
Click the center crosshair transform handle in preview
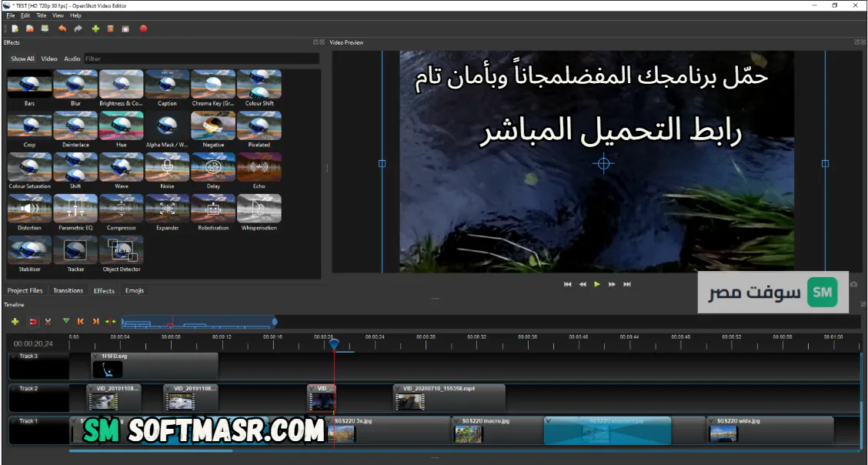[x=603, y=163]
